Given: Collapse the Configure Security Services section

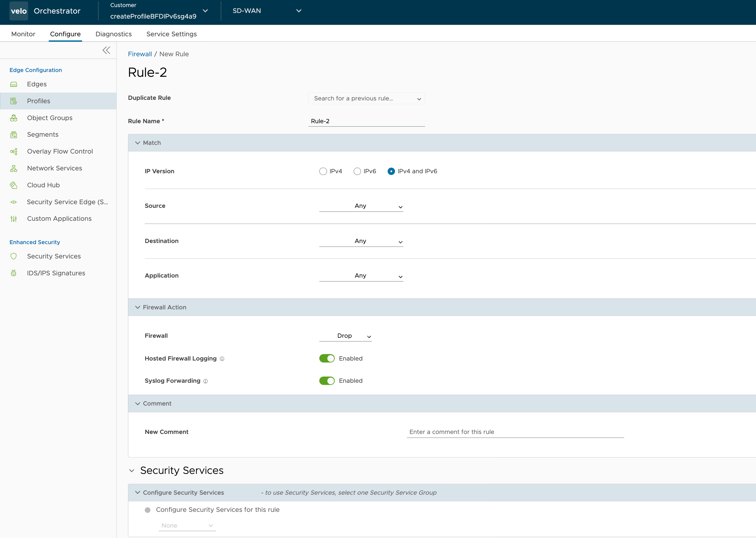Looking at the screenshot, I should (137, 493).
